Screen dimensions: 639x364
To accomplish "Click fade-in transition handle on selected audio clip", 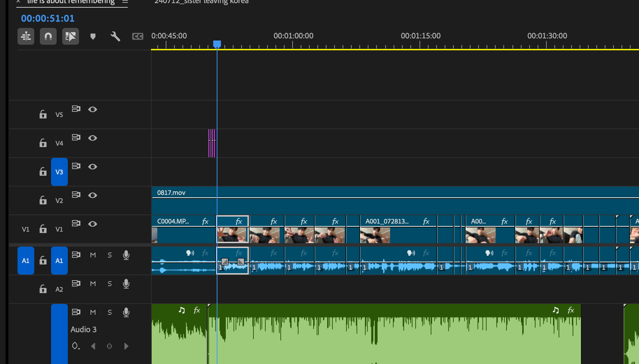I will click(225, 261).
